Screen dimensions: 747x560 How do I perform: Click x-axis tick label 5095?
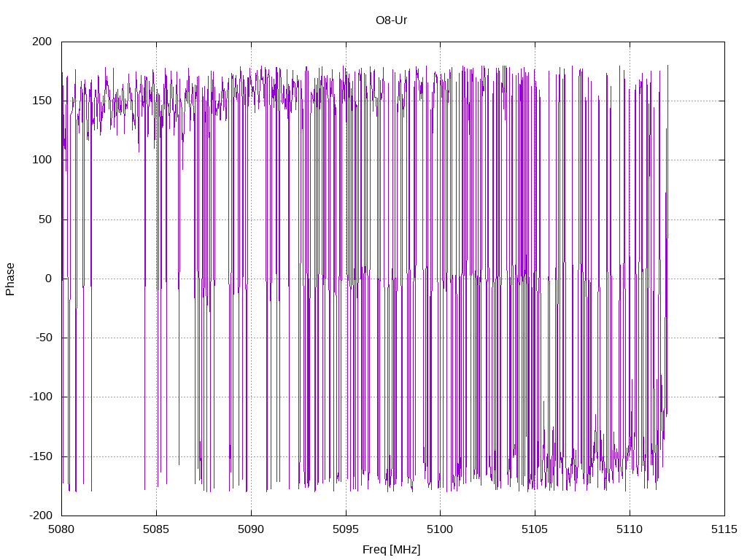[346, 529]
